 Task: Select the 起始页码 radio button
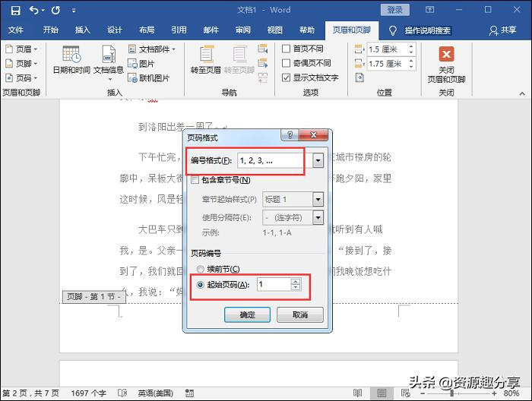coord(201,285)
